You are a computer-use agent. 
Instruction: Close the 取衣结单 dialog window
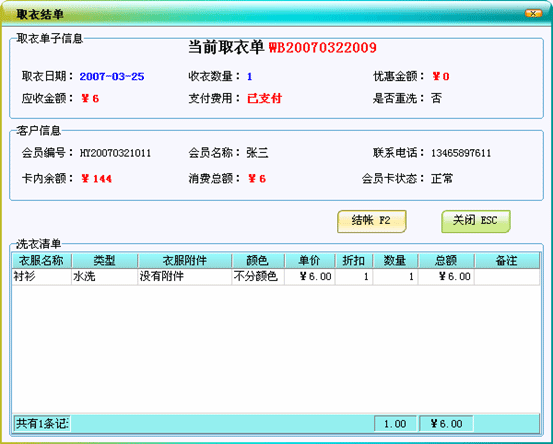[533, 14]
